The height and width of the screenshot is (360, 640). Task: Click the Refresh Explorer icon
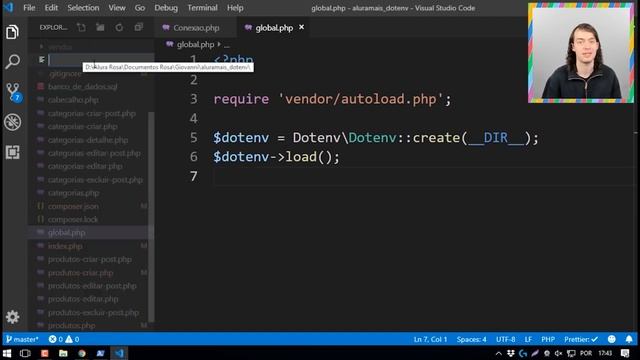pos(119,27)
